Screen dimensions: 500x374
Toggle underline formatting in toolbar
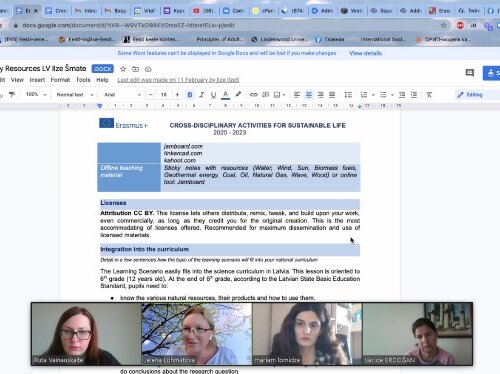click(x=213, y=95)
